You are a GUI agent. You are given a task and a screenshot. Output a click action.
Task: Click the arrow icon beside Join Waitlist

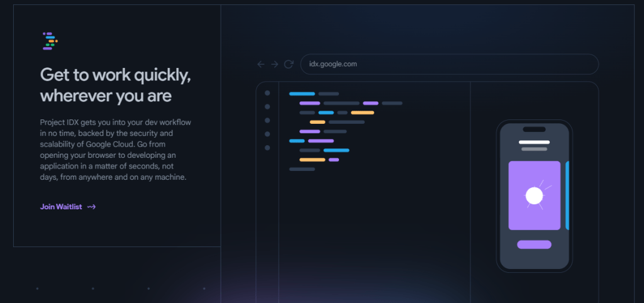[x=92, y=207]
